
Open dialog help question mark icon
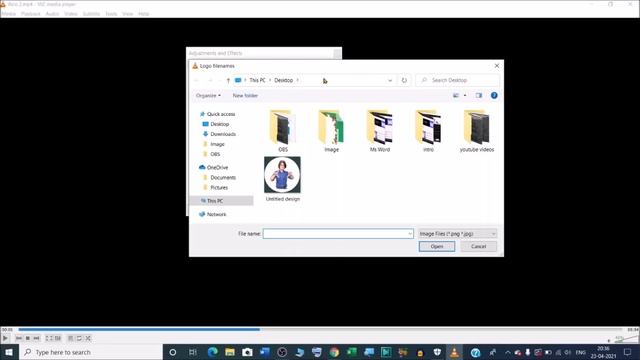coord(494,96)
